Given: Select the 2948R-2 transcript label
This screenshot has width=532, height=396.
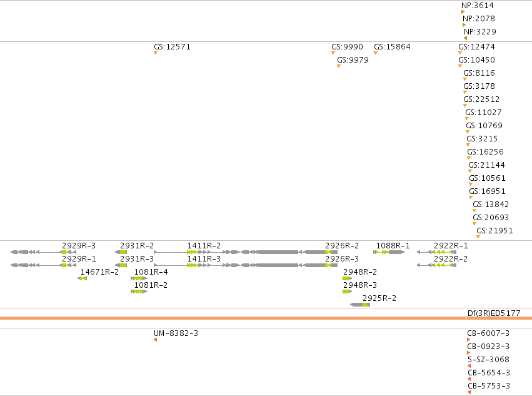Looking at the screenshot, I should (x=360, y=272).
